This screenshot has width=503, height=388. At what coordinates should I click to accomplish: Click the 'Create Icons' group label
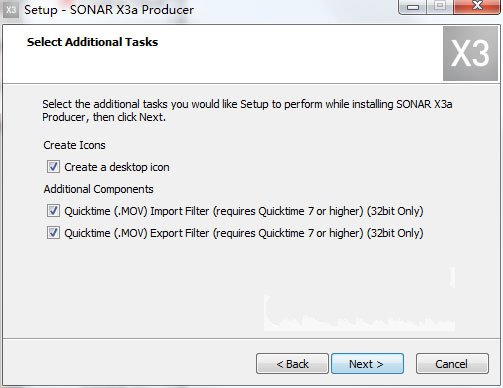pos(74,145)
